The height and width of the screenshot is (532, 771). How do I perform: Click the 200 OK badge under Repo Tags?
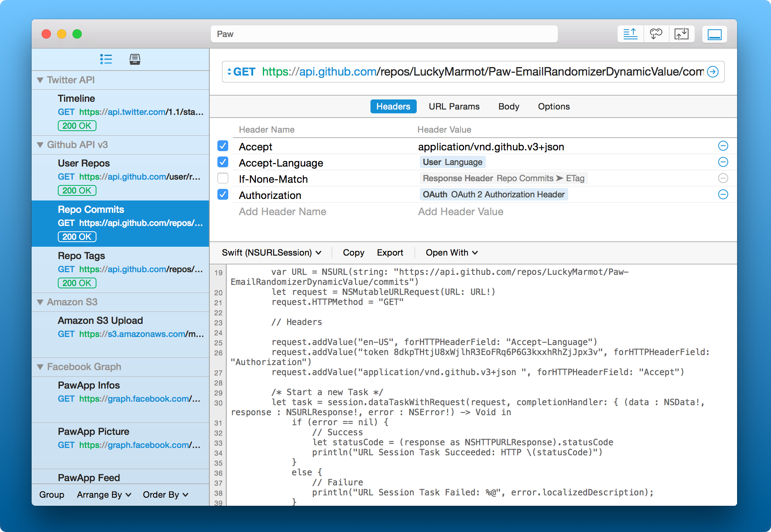pyautogui.click(x=77, y=283)
